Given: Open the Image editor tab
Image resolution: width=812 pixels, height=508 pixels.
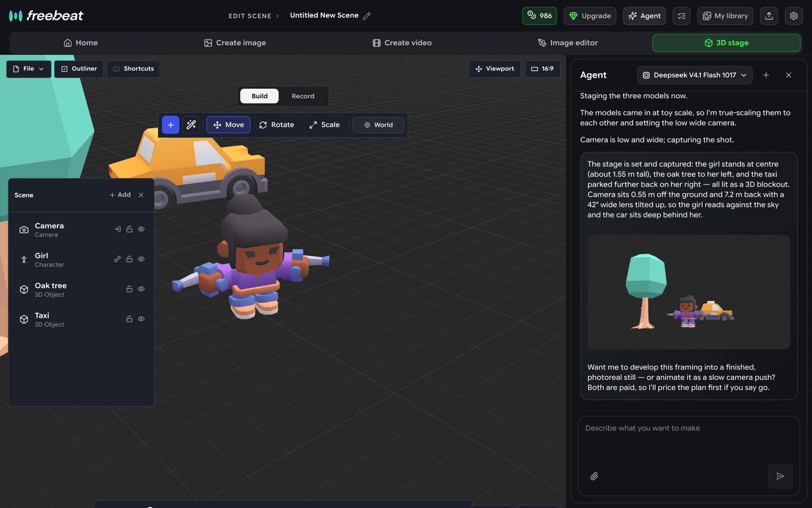Looking at the screenshot, I should tap(568, 43).
